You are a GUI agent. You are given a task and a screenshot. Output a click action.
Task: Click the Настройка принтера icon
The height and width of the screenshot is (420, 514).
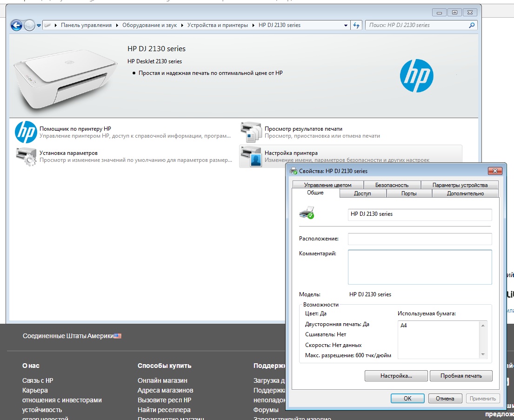pyautogui.click(x=251, y=156)
